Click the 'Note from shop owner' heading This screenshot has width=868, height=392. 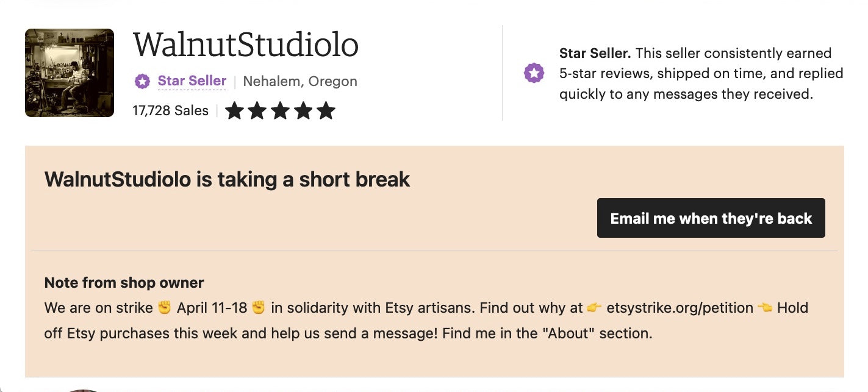[124, 282]
